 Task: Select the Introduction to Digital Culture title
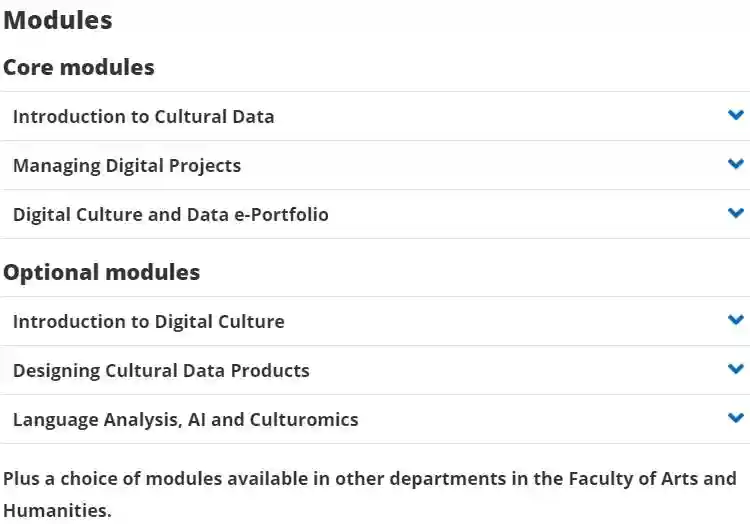[148, 321]
